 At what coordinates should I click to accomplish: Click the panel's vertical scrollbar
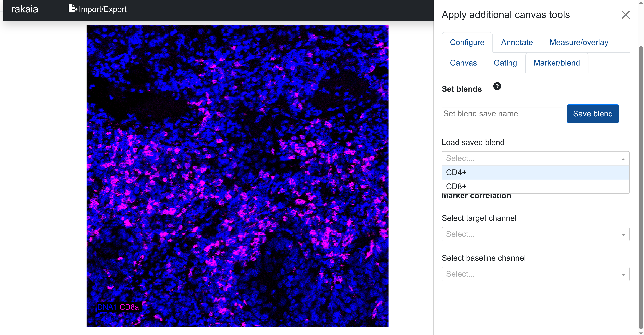[641, 175]
